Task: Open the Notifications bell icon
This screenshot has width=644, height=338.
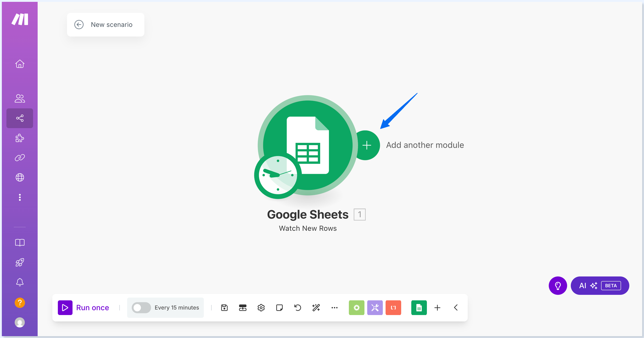Action: click(20, 282)
